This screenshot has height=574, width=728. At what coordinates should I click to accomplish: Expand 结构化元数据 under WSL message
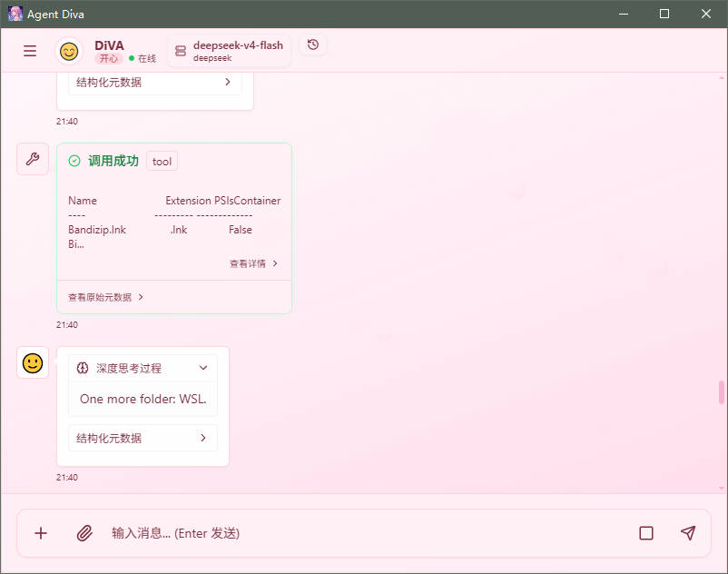(x=143, y=438)
